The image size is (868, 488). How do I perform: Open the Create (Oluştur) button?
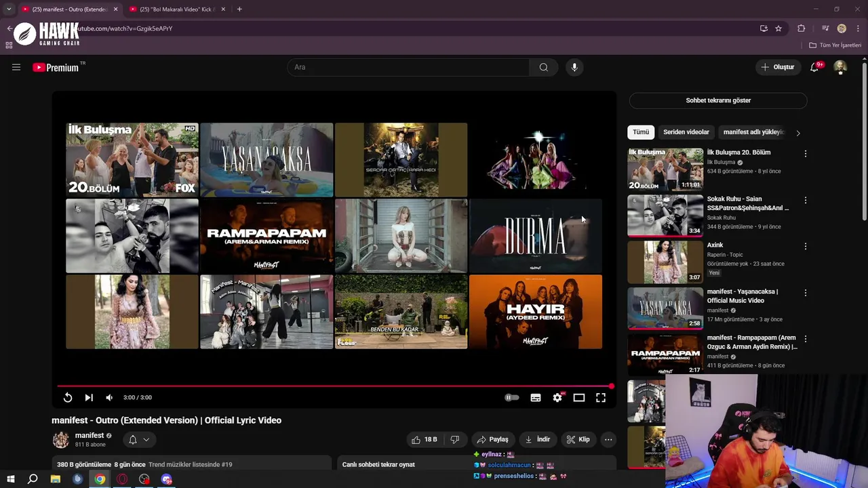point(777,67)
